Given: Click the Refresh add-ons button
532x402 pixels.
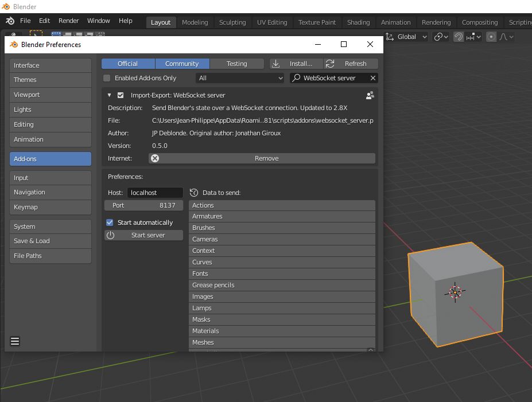Looking at the screenshot, I should pyautogui.click(x=351, y=64).
